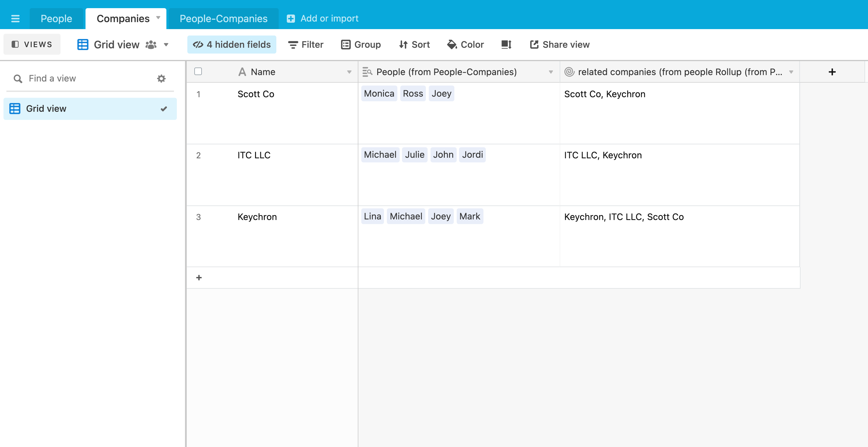Select the Keychron name cell
Viewport: 868px width, 447px height.
272,236
